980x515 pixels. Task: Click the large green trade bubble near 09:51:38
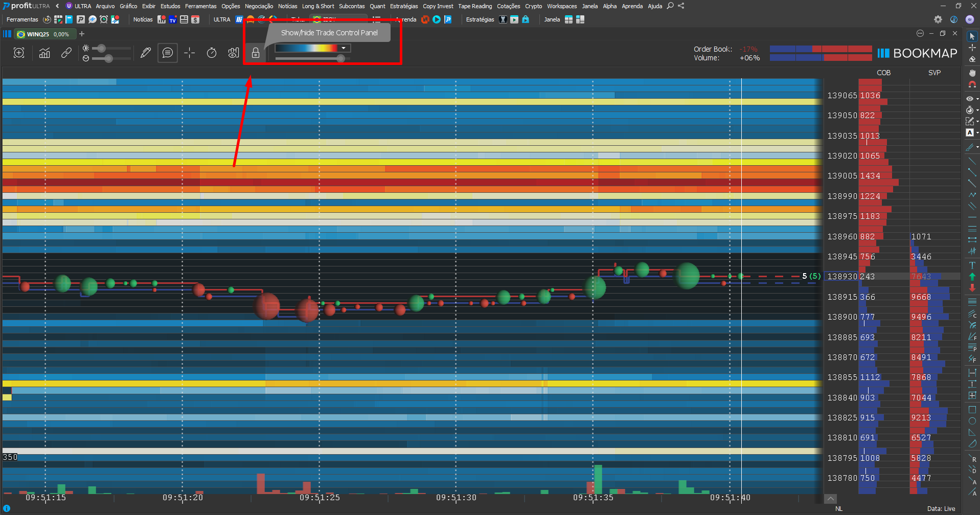[687, 276]
